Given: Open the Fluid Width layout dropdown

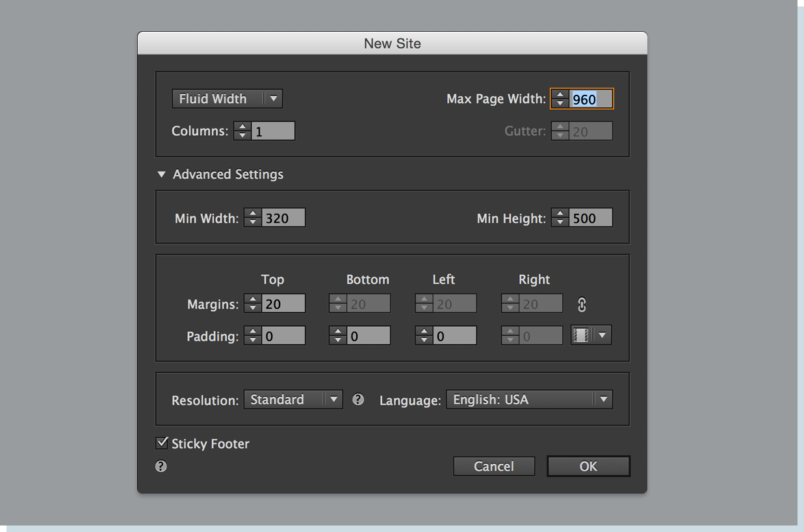Looking at the screenshot, I should [227, 99].
